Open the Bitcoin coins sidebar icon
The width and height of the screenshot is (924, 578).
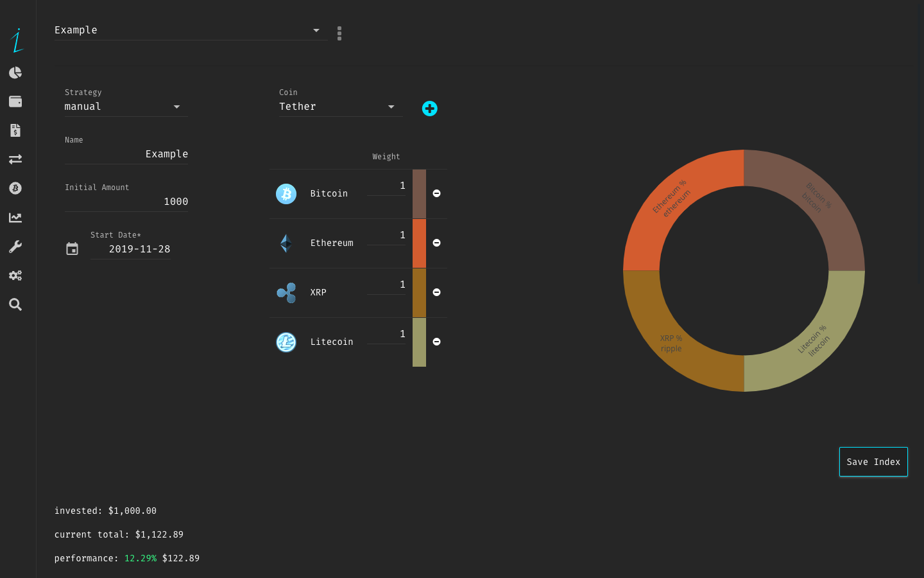point(15,188)
